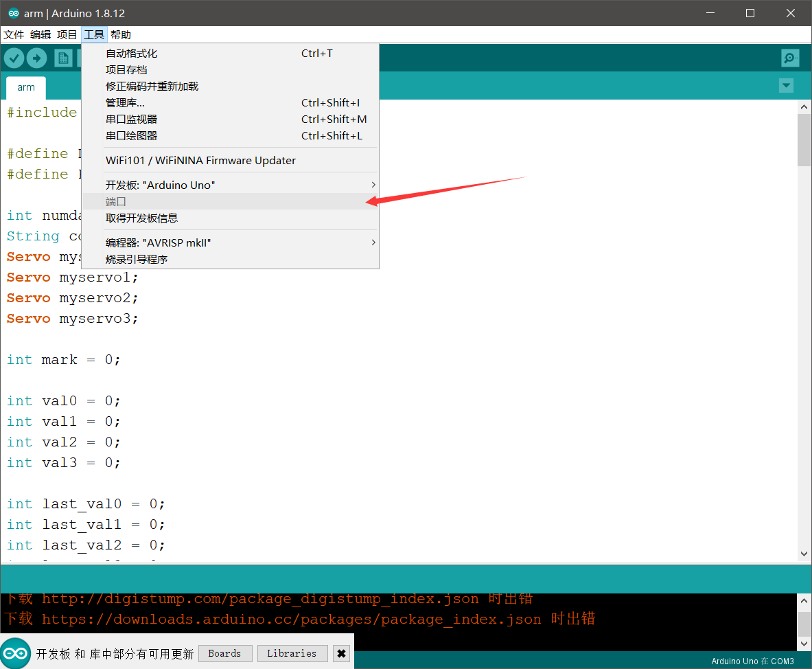Viewport: 812px width, 669px height.
Task: Click the digistump.com error line in console
Action: pyautogui.click(x=268, y=598)
